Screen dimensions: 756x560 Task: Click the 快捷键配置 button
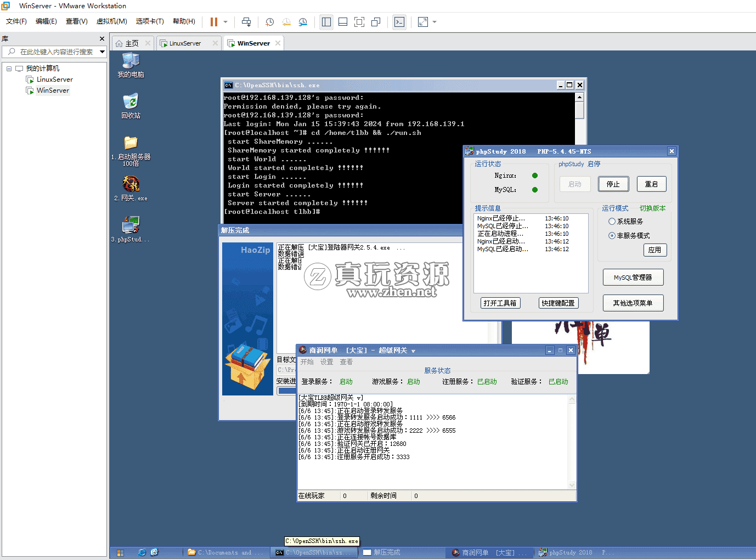point(558,303)
